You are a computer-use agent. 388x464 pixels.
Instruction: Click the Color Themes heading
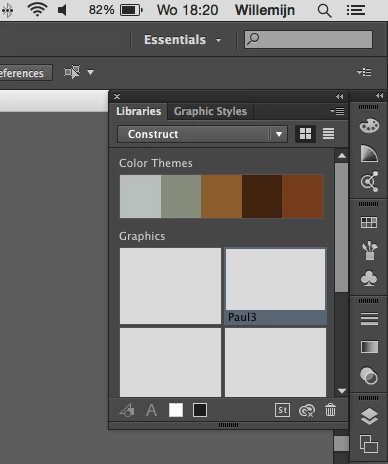coord(156,163)
